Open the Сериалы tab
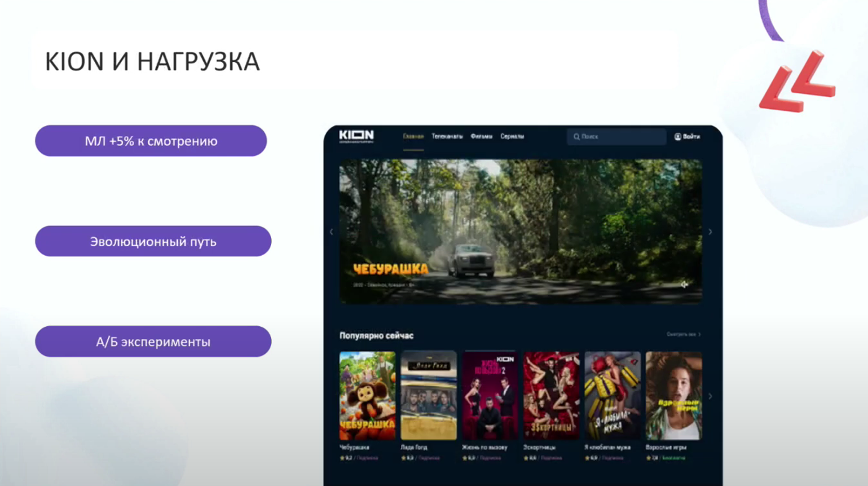Screen dimensions: 868x486 click(x=512, y=136)
